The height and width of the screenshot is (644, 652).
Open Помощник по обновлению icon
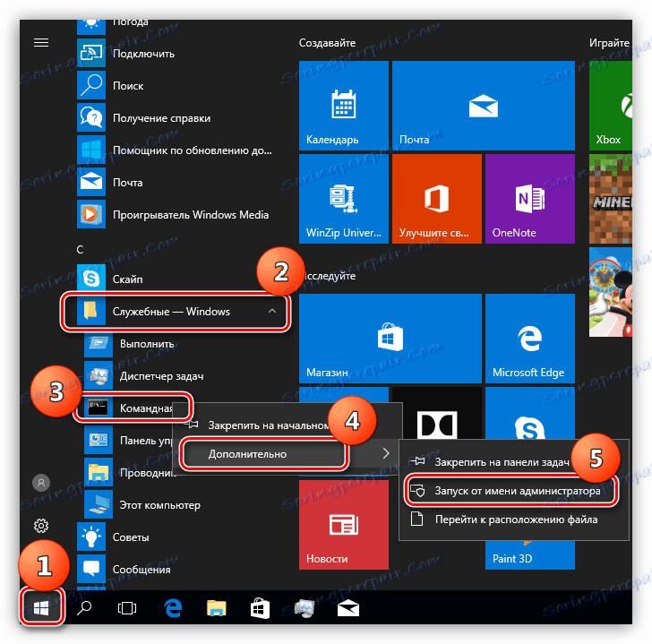pyautogui.click(x=91, y=150)
